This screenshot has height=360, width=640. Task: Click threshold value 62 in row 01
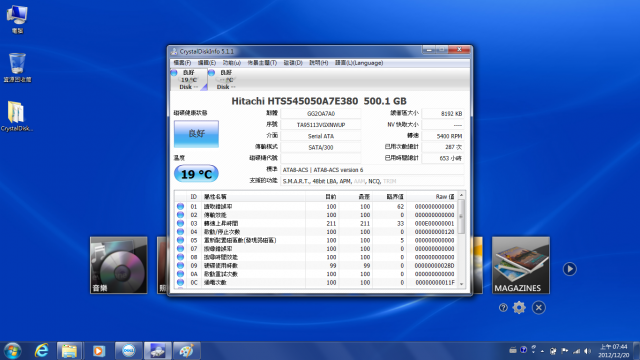[x=400, y=207]
